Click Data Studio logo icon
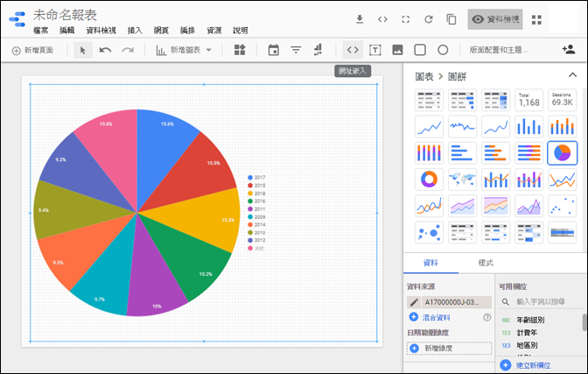588x374 pixels. (x=17, y=19)
